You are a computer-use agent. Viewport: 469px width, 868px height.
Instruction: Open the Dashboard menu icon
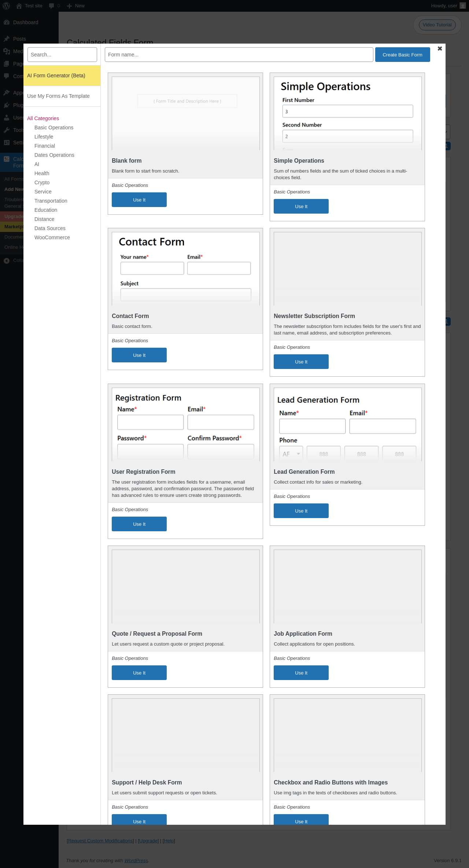[x=7, y=22]
